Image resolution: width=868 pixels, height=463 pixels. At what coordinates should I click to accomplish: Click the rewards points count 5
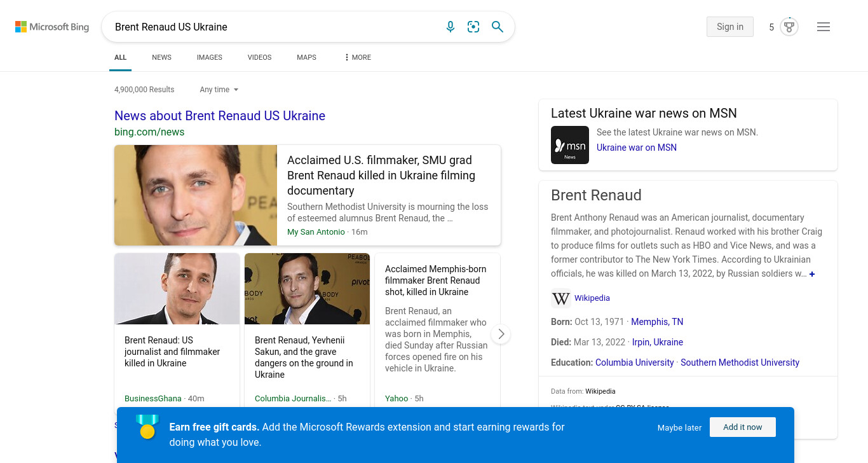point(771,27)
